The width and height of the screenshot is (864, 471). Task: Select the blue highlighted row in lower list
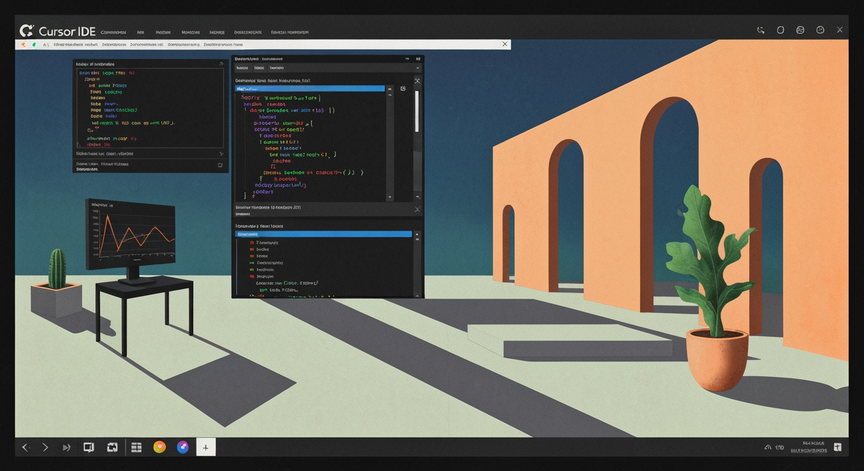[323, 234]
